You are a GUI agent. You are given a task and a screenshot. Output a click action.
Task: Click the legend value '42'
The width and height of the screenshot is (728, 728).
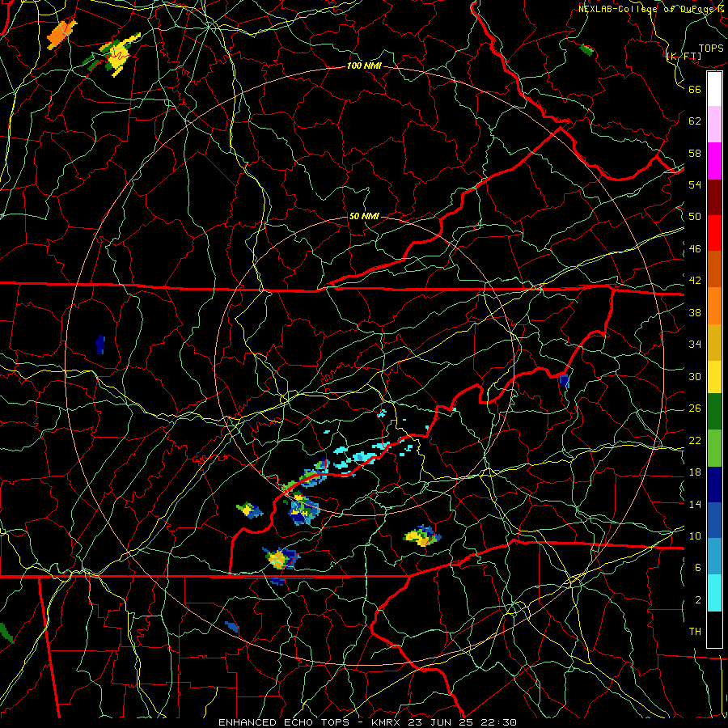click(x=695, y=281)
